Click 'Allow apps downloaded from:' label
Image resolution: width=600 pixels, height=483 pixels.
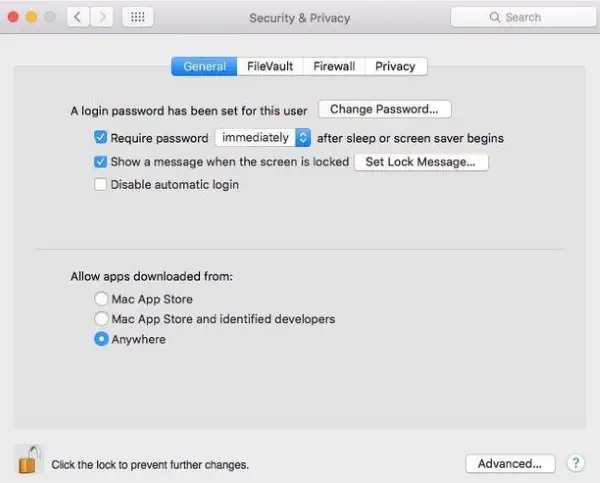pos(152,276)
